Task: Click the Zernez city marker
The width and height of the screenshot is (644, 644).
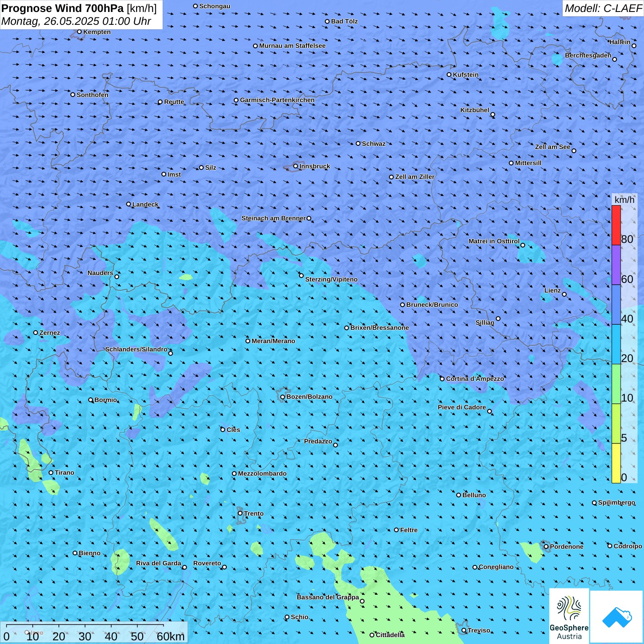Action: [36, 333]
